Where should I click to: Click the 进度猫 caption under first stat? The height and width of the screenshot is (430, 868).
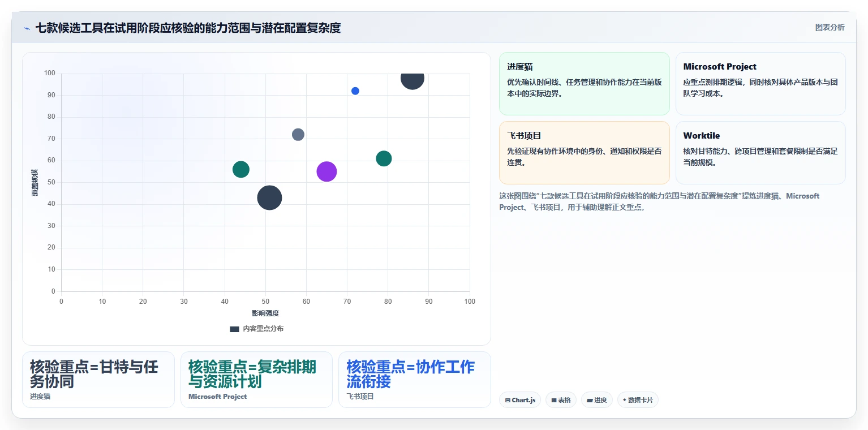click(x=40, y=397)
